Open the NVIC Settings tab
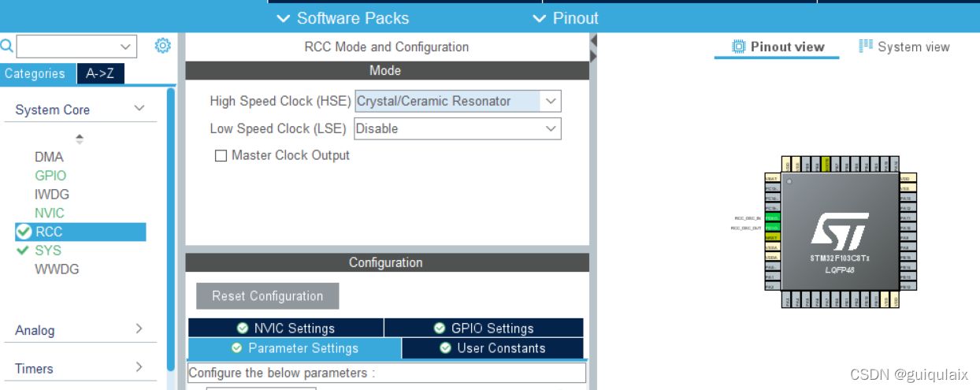 286,329
